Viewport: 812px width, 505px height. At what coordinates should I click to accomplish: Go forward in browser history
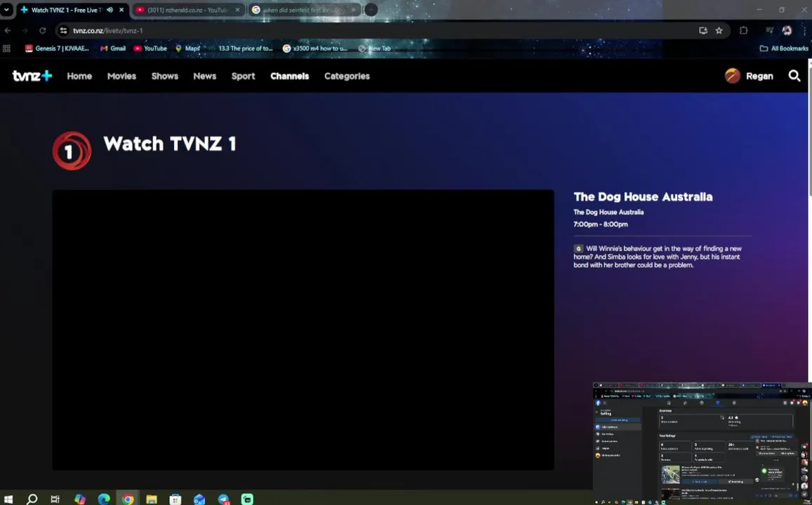(x=25, y=31)
